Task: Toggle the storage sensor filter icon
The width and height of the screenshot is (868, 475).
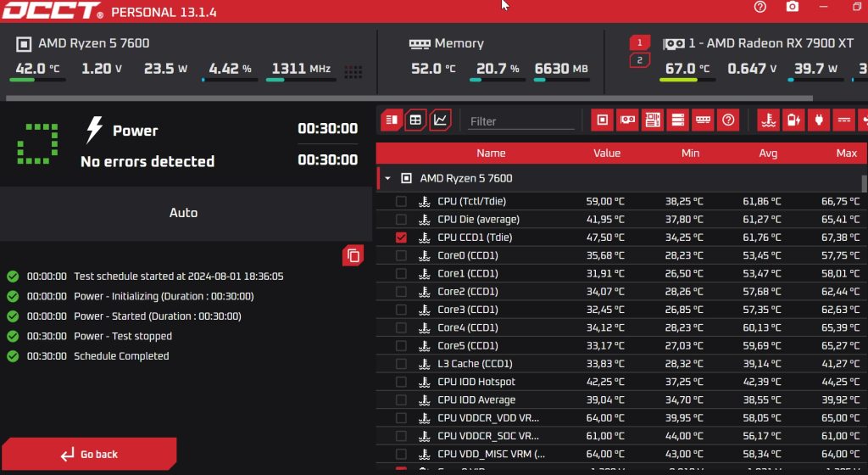Action: (677, 120)
